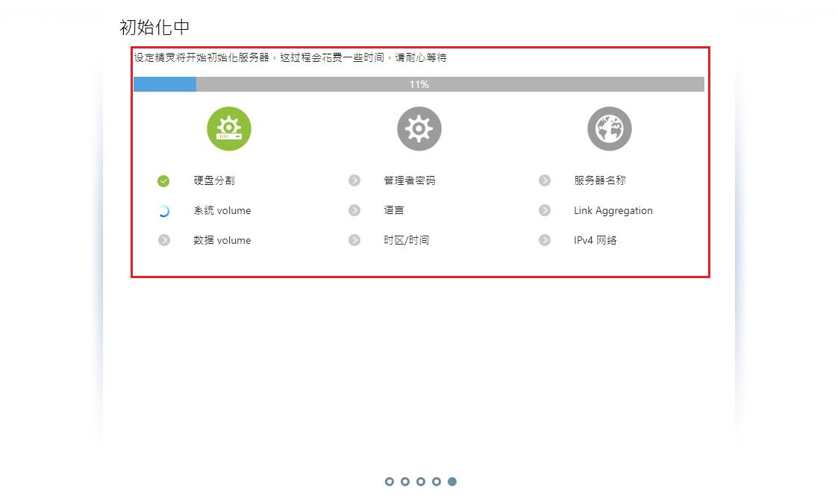Click arrow icon beside 服务器名称
This screenshot has height=504, width=838.
[544, 180]
